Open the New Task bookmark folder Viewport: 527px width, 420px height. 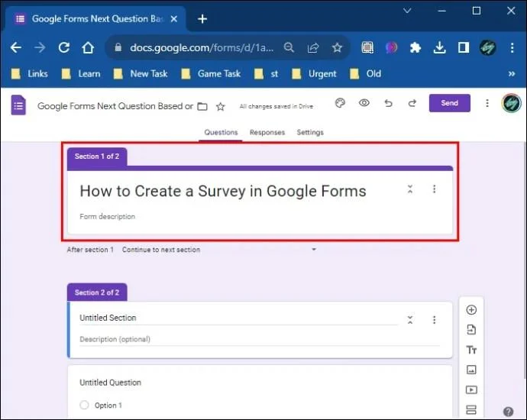click(141, 73)
